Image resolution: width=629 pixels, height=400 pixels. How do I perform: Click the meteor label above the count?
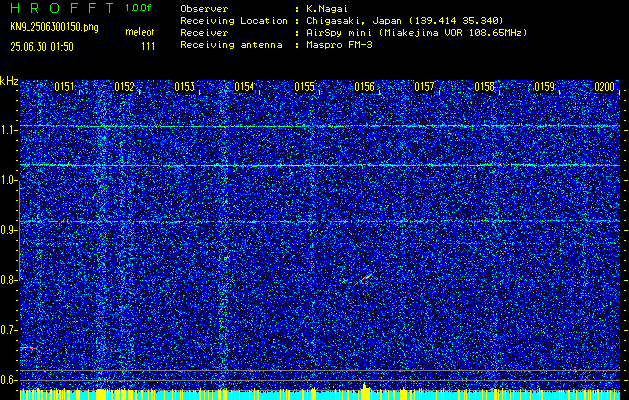[x=140, y=32]
